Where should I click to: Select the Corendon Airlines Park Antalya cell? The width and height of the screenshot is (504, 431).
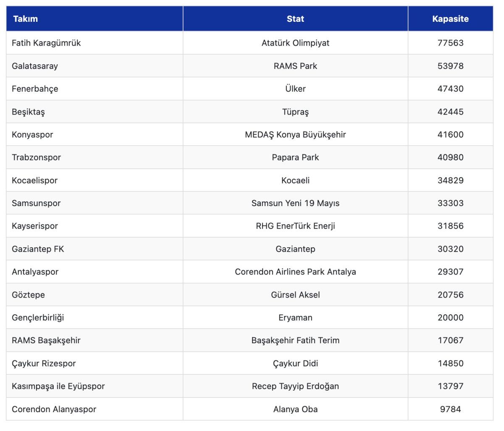295,272
